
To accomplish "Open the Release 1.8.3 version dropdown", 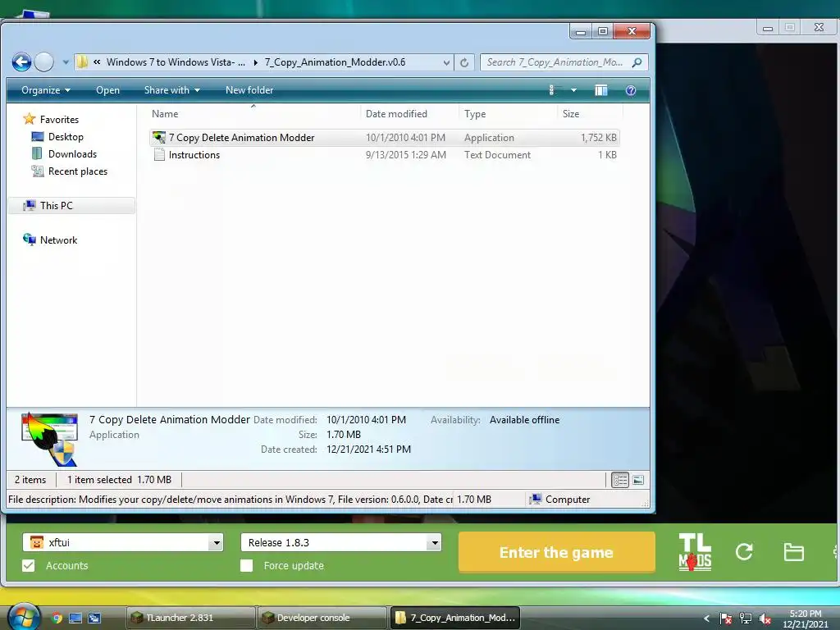I will 434,543.
